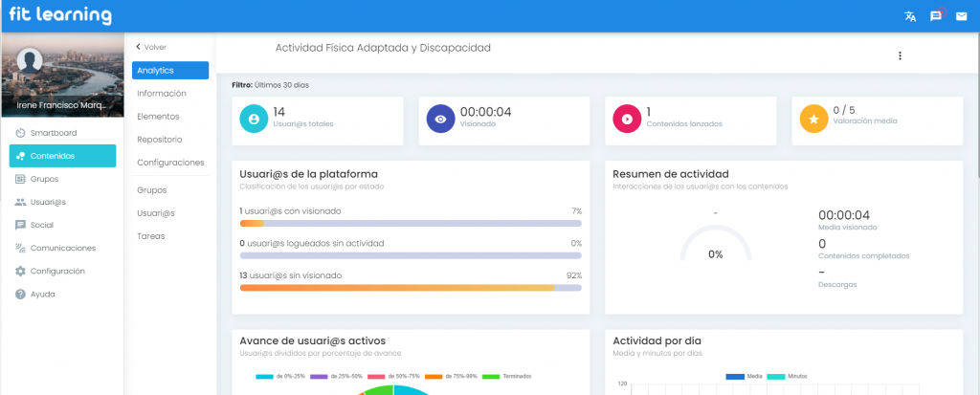Open the Tareas submenu item

tap(150, 236)
